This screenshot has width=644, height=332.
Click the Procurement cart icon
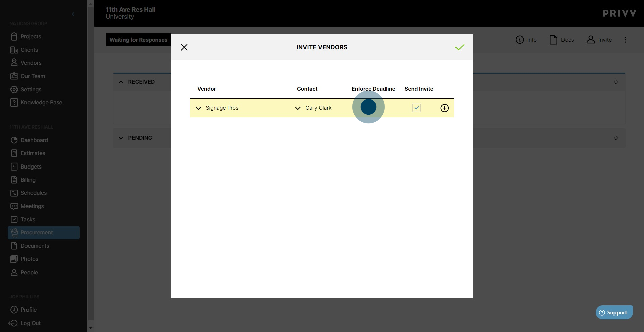pyautogui.click(x=14, y=232)
